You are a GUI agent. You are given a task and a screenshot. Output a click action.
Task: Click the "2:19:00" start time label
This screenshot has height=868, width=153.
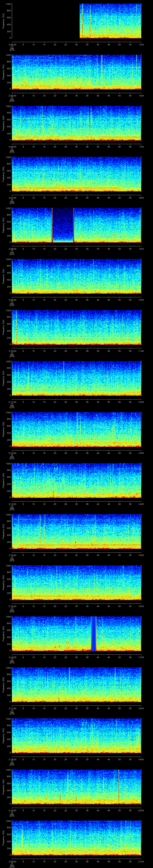tap(12, 810)
